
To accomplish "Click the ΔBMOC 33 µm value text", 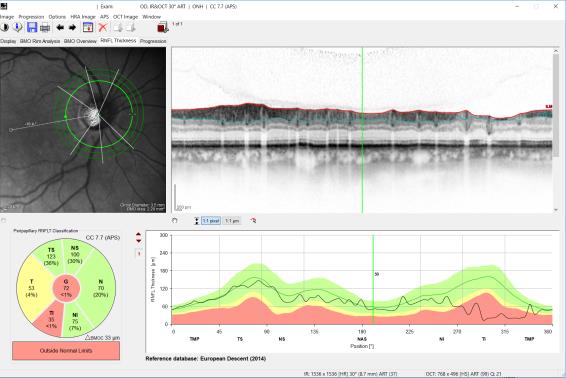I will 103,338.
